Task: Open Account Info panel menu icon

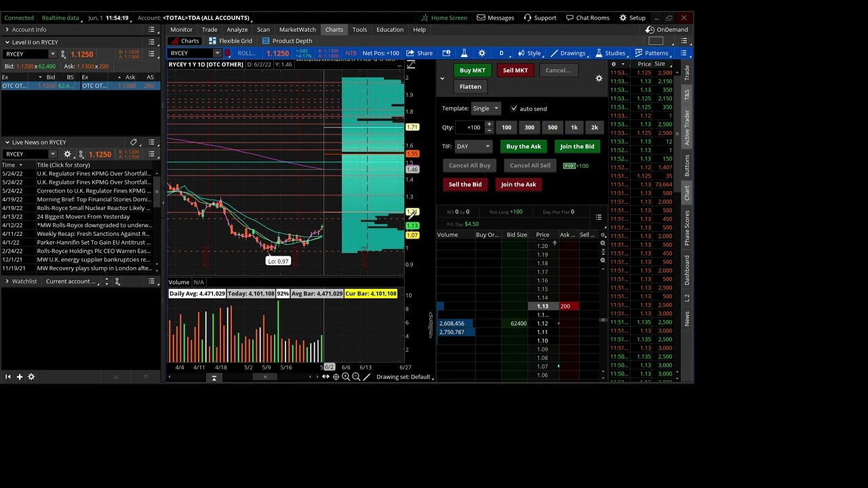Action: coord(152,30)
